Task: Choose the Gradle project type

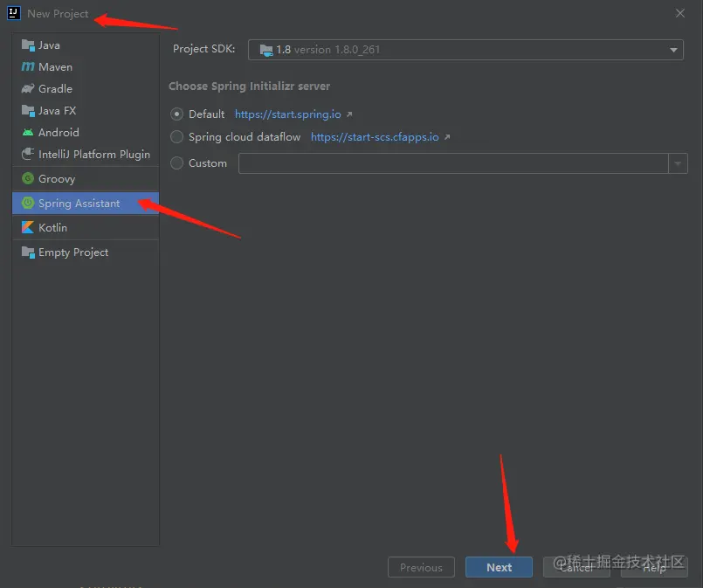Action: click(x=86, y=89)
